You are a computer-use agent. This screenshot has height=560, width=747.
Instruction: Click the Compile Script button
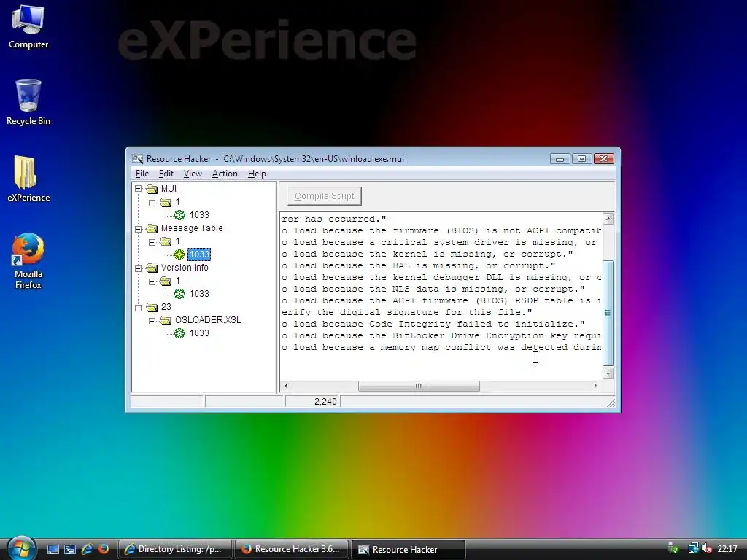[x=325, y=196]
